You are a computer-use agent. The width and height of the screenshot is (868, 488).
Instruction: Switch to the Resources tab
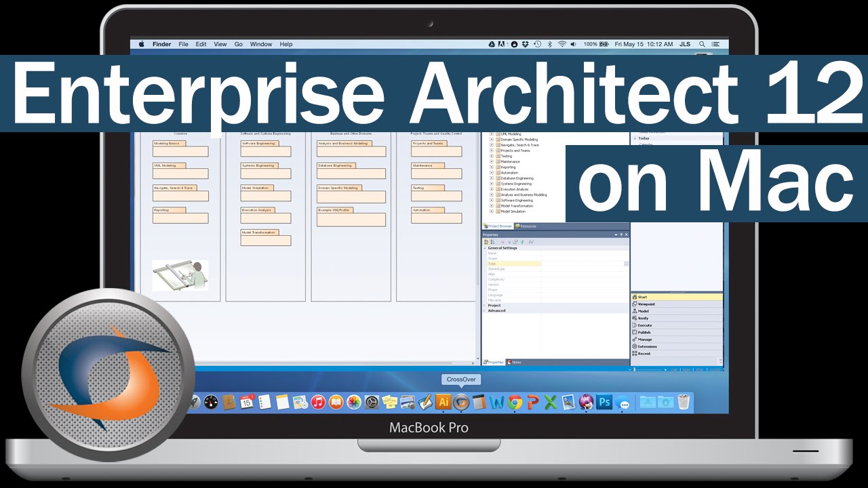526,226
